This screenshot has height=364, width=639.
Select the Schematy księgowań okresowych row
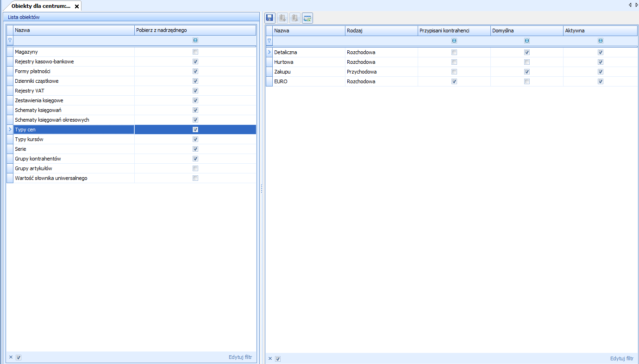131,120
